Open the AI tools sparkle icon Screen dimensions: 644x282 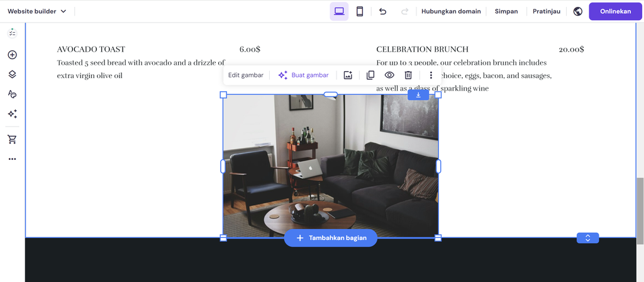(13, 114)
